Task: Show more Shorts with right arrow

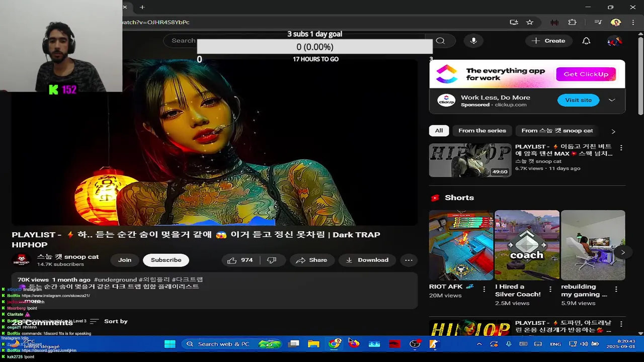Action: pyautogui.click(x=623, y=252)
